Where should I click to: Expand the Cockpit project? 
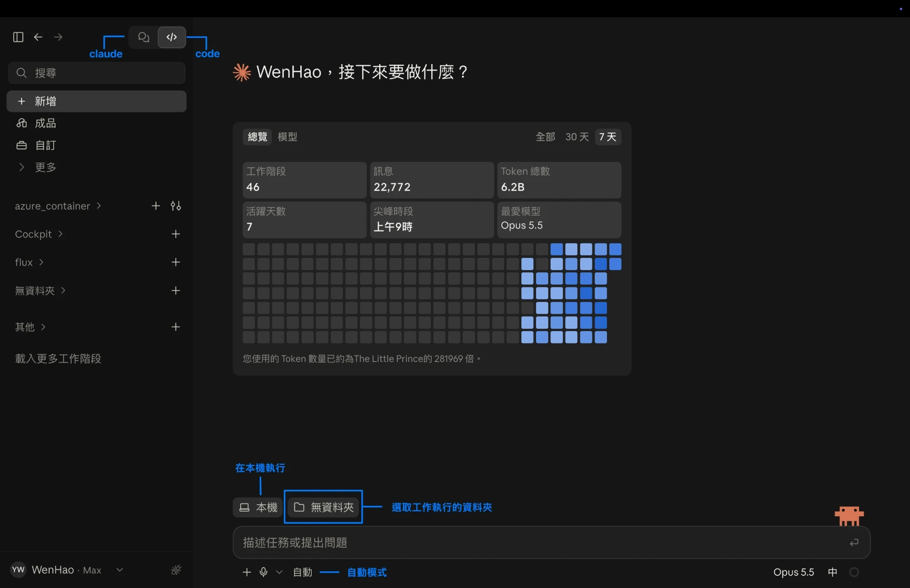click(x=39, y=234)
